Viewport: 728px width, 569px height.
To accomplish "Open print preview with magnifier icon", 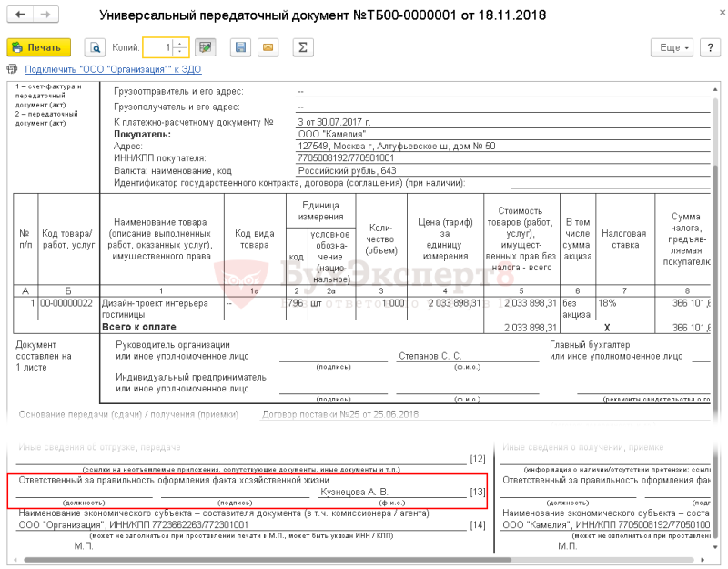I will (x=95, y=47).
